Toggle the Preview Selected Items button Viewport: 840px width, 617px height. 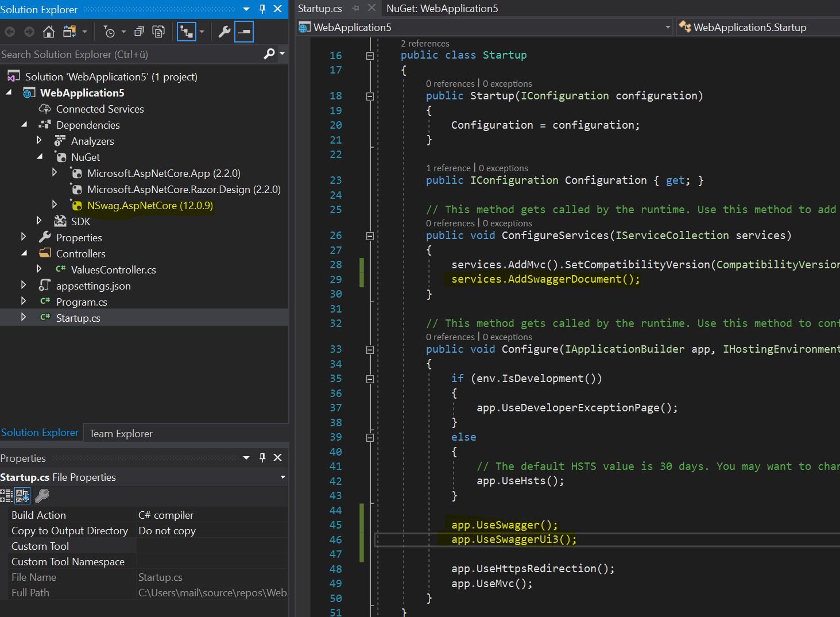[244, 32]
